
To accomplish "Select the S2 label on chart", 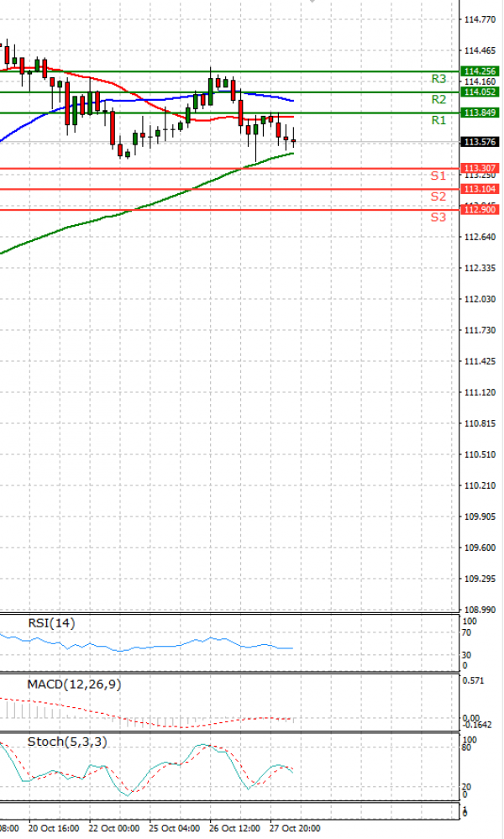I will [x=438, y=197].
